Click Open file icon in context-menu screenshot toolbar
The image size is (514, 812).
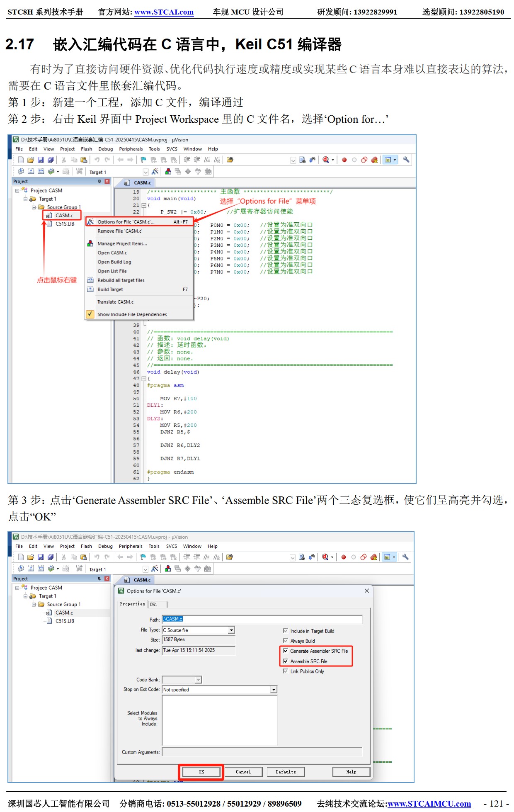click(x=31, y=160)
